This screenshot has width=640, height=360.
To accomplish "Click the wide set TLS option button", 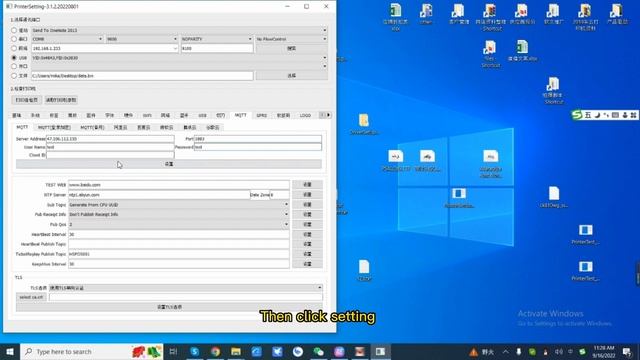I will coord(169,307).
